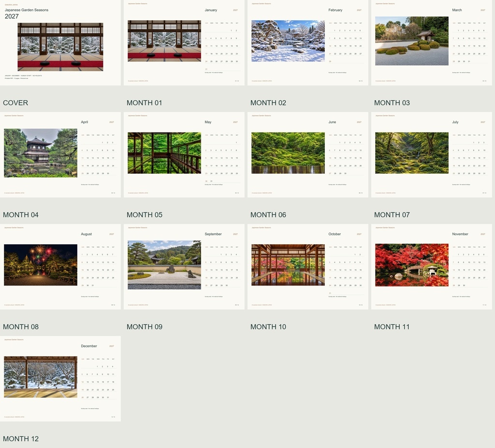495x448 pixels.
Task: Click the 'MONTH 12' label
Action: click(x=20, y=439)
